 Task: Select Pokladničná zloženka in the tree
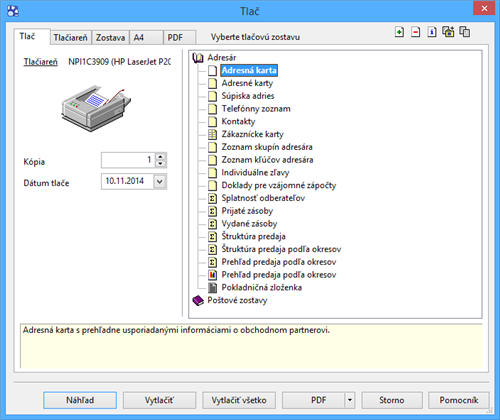(x=262, y=287)
